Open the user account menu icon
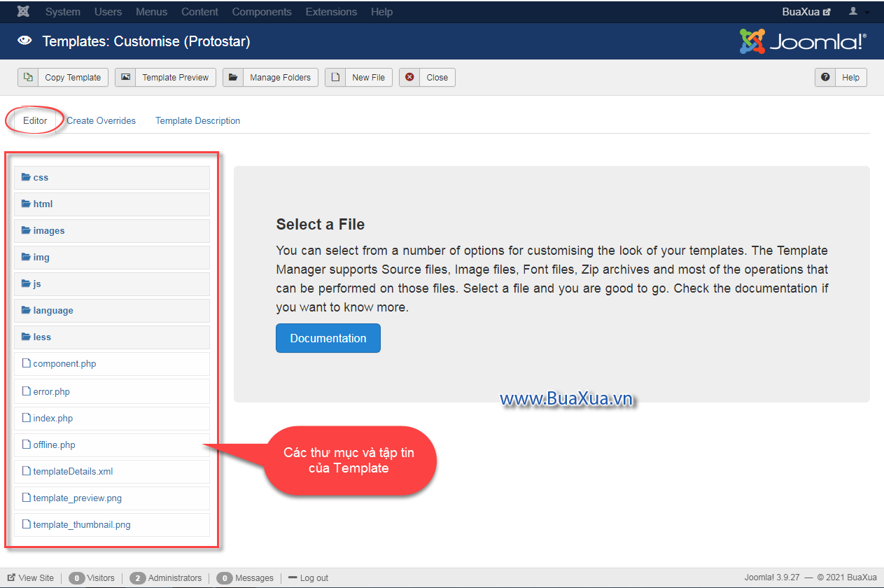Viewport: 884px width, 588px height. point(859,12)
